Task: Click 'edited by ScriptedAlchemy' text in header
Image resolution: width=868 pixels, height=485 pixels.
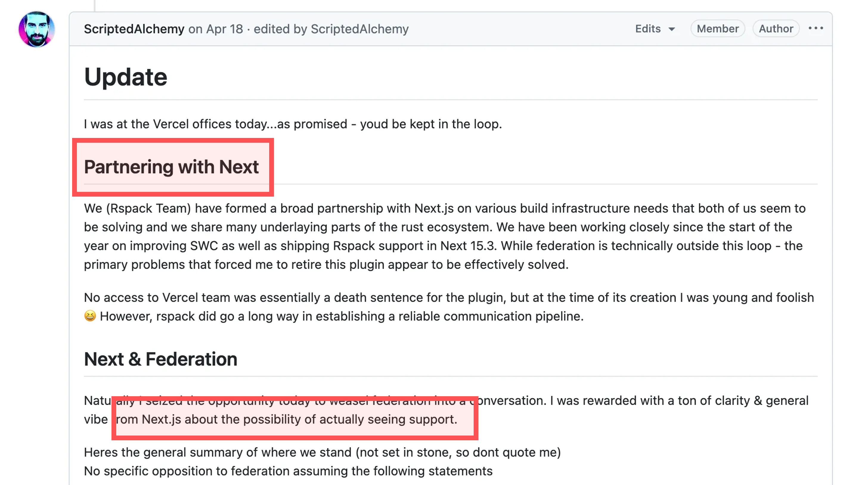Action: (x=331, y=29)
